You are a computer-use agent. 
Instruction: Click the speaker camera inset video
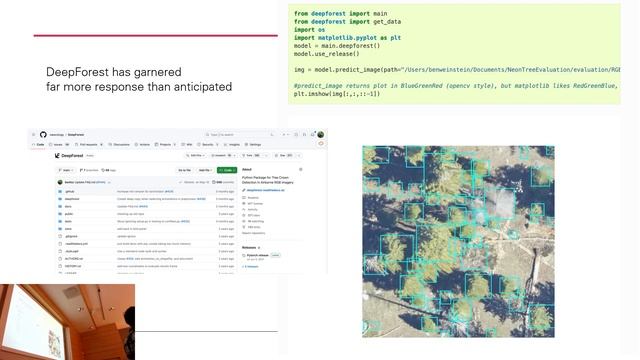pos(67,322)
